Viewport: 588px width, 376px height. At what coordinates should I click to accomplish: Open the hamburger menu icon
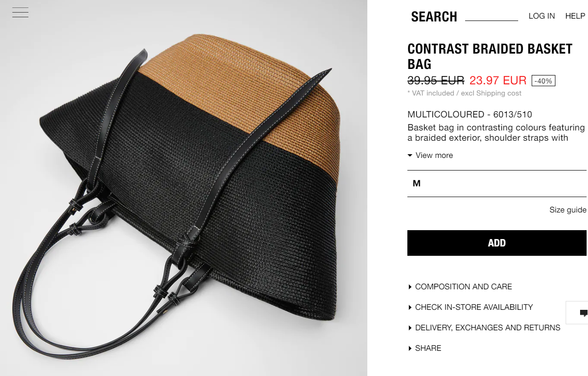point(20,13)
